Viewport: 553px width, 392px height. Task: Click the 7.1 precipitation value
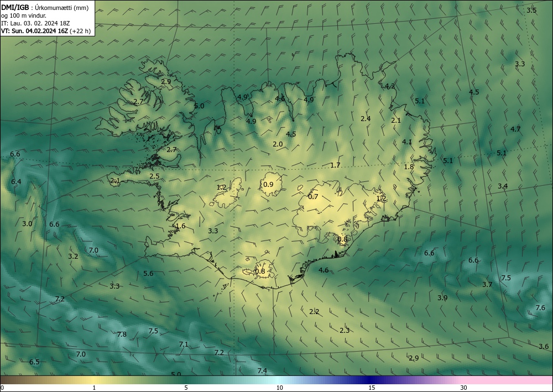tap(184, 344)
